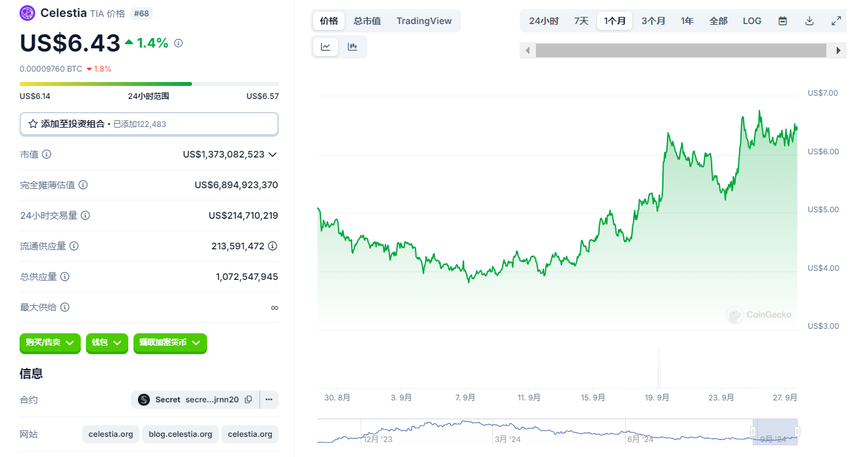Image resolution: width=868 pixels, height=457 pixels.
Task: Open the 市值 info tooltip icon
Action: pyautogui.click(x=47, y=154)
